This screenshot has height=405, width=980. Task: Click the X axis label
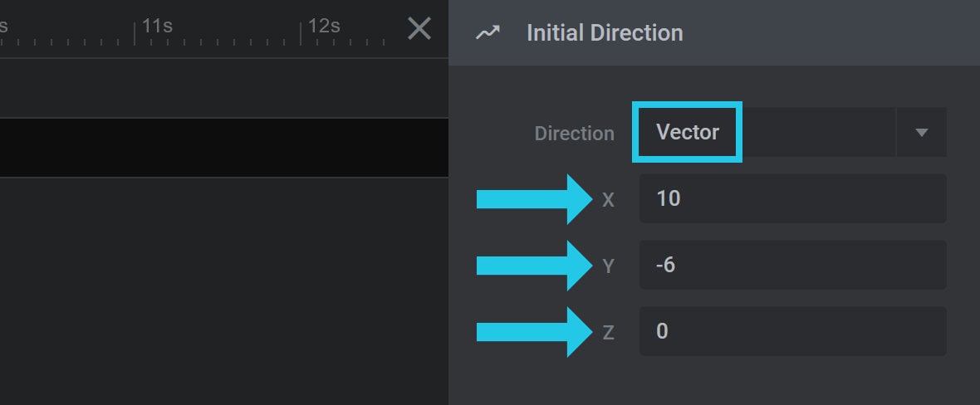tap(608, 200)
